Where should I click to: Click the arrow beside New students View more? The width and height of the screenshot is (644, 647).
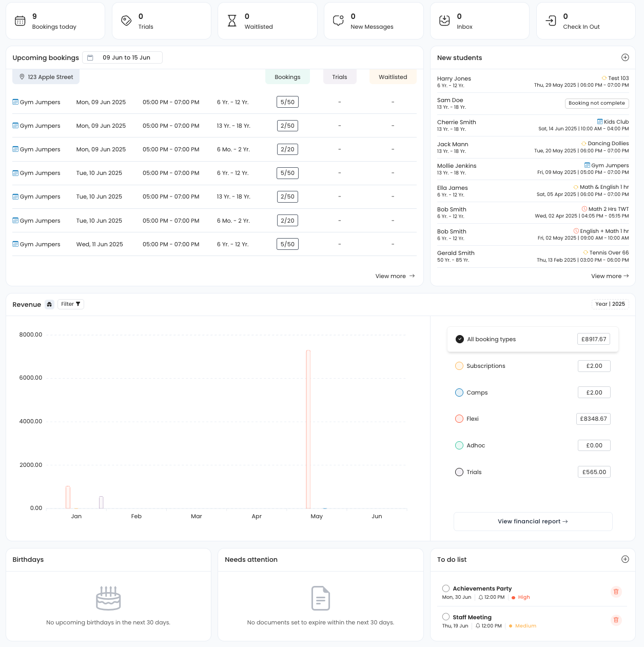click(x=626, y=276)
